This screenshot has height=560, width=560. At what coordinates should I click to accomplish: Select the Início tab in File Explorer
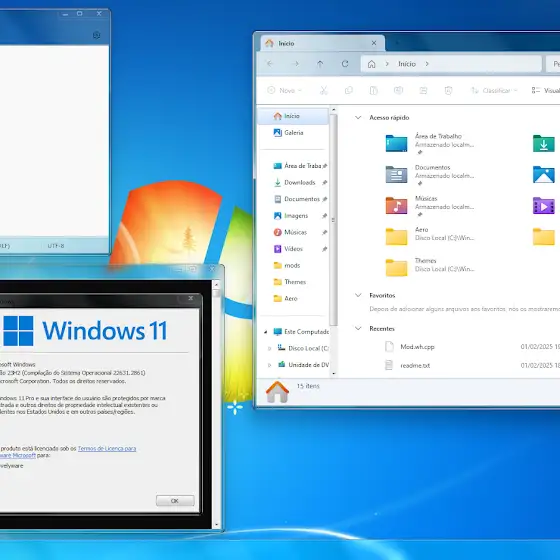coord(322,43)
